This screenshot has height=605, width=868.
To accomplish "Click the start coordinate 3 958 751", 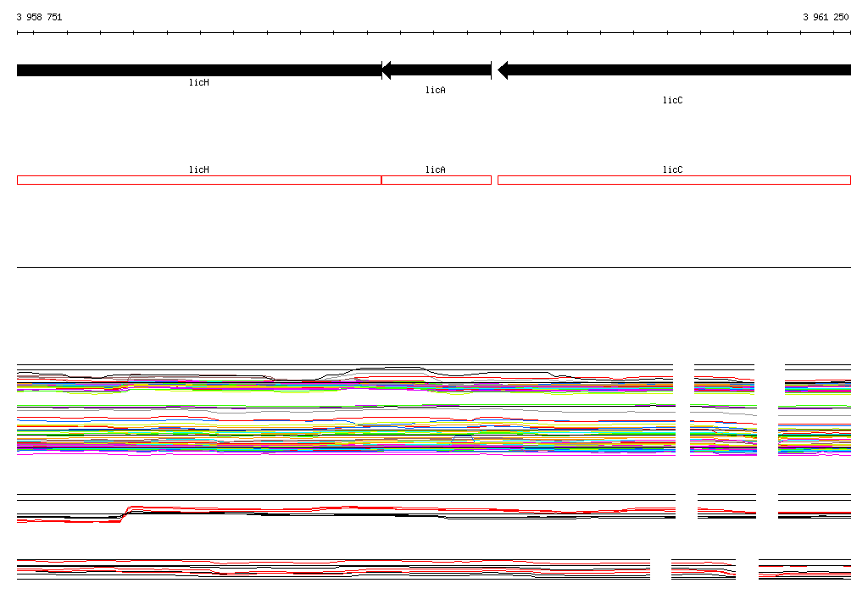I will pos(39,17).
